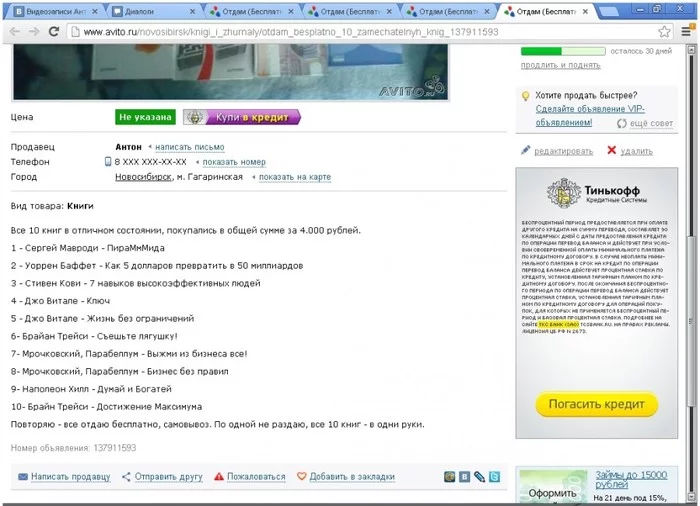Select line '4 - Джо Витале - Ключ'
700x506 pixels.
[60, 301]
